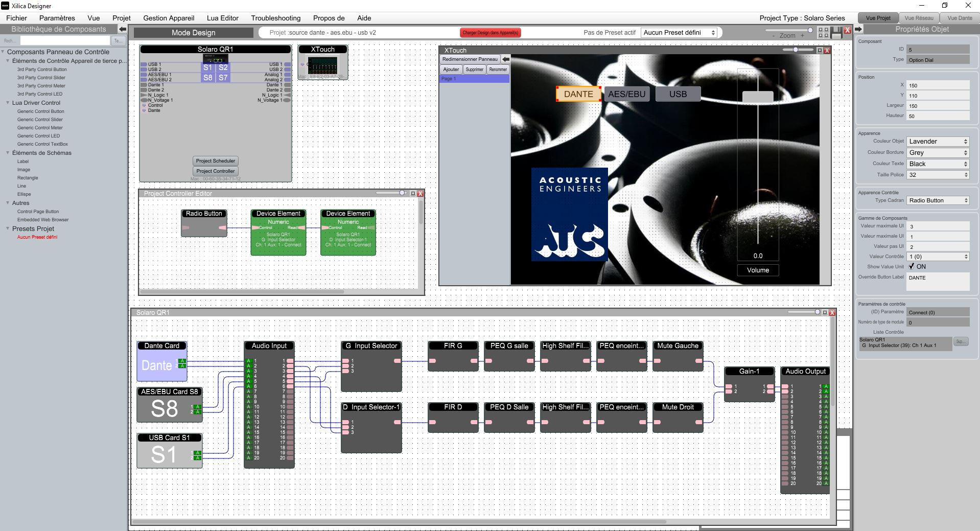Open the Type Cadran dropdown
980x531 pixels.
938,200
